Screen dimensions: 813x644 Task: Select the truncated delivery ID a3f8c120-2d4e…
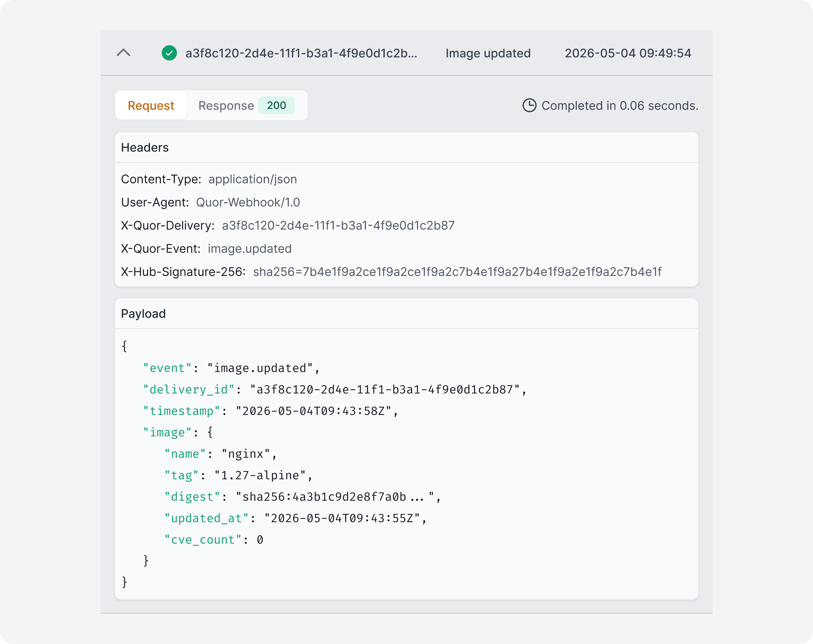tap(301, 53)
